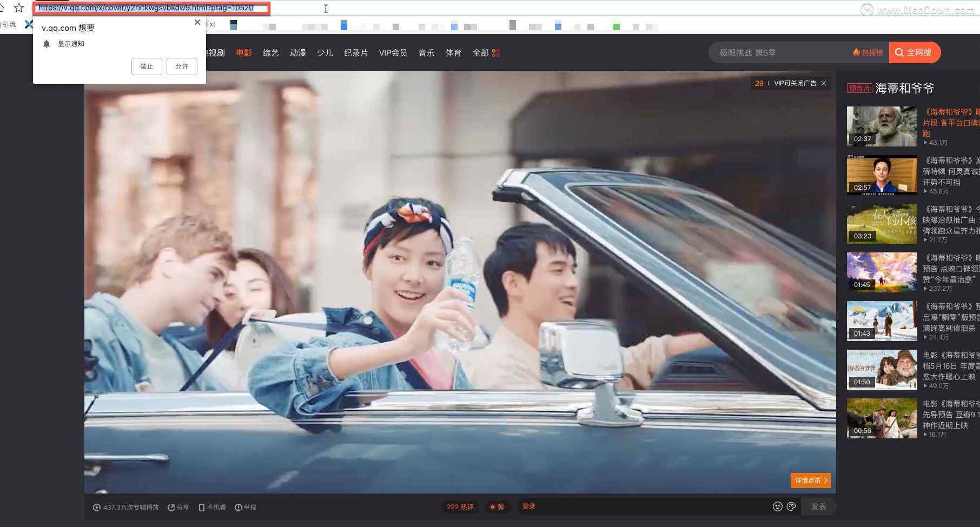Open the 热搜榜 hot search list
Image resolution: width=980 pixels, height=527 pixels.
point(868,52)
